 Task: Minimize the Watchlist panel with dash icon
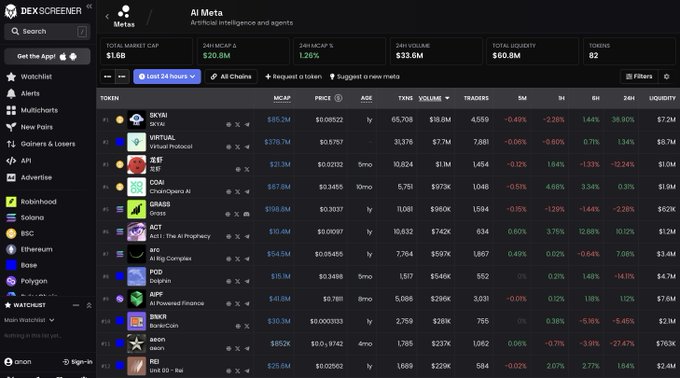tap(76, 305)
